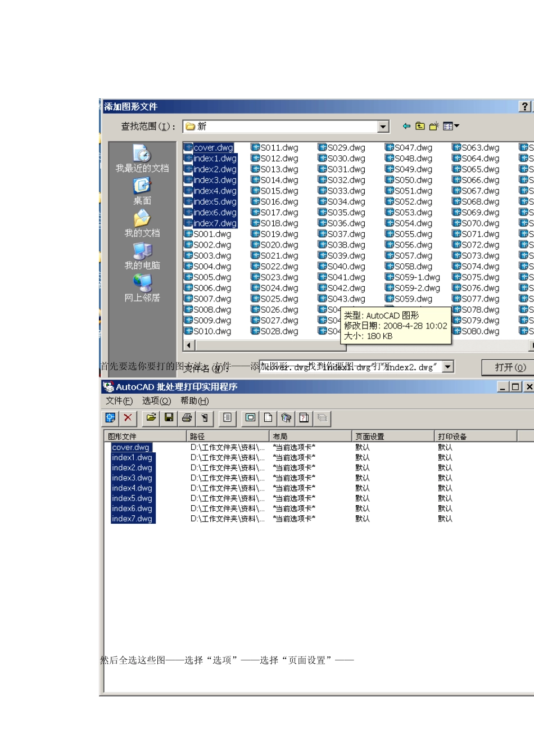Click the add drawing file toolbar icon
Screen dimensions: 534x756
111,417
